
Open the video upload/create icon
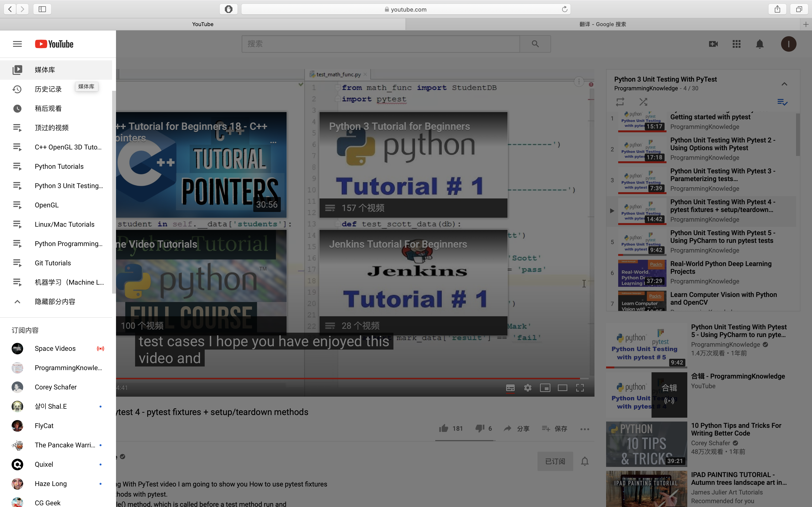713,44
